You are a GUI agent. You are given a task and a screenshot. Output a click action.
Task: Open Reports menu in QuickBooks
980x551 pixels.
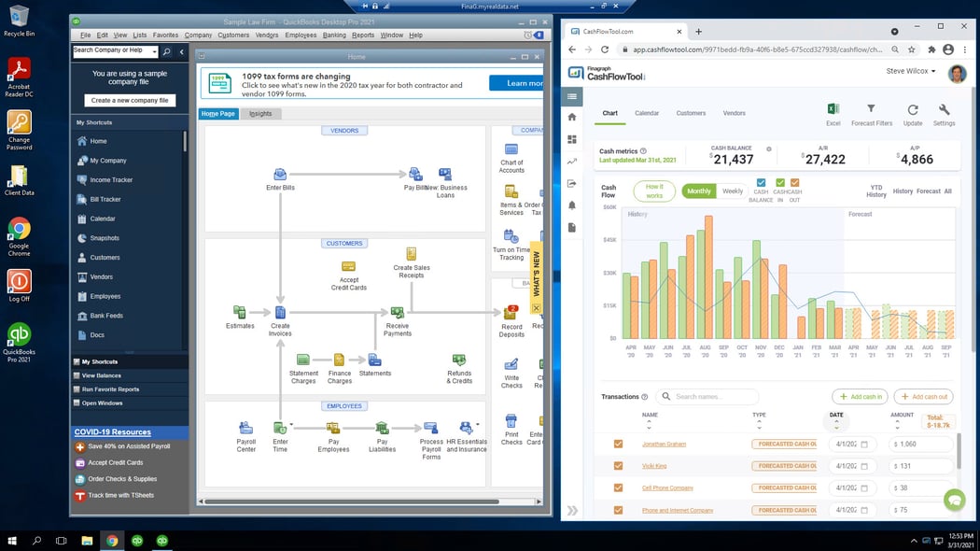click(x=362, y=35)
